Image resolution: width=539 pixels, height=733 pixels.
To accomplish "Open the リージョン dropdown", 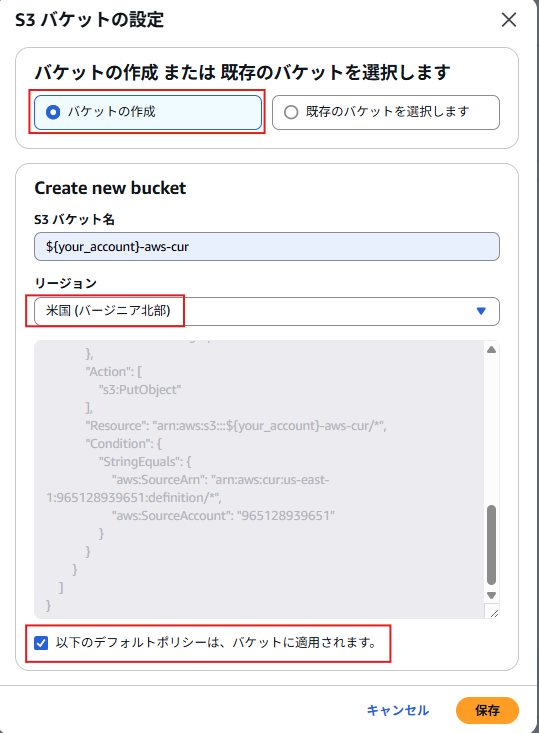I will [x=266, y=311].
